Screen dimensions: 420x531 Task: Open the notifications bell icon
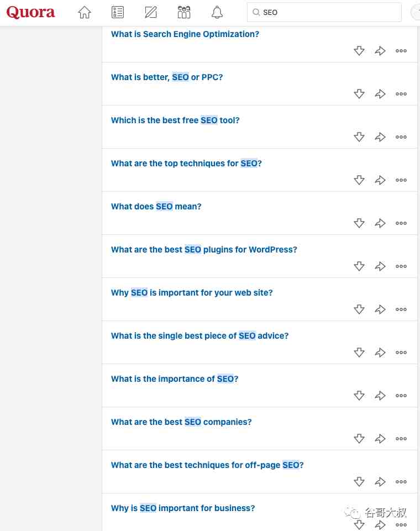click(217, 12)
